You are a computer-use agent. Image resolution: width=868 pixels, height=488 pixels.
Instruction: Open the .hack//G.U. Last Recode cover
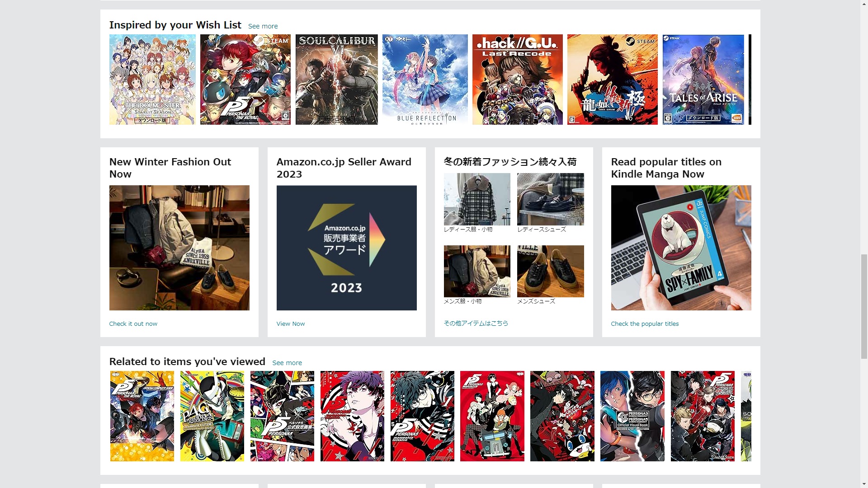518,80
